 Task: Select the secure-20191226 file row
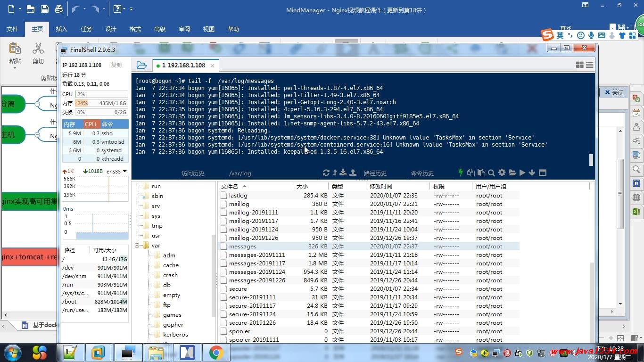click(369, 323)
